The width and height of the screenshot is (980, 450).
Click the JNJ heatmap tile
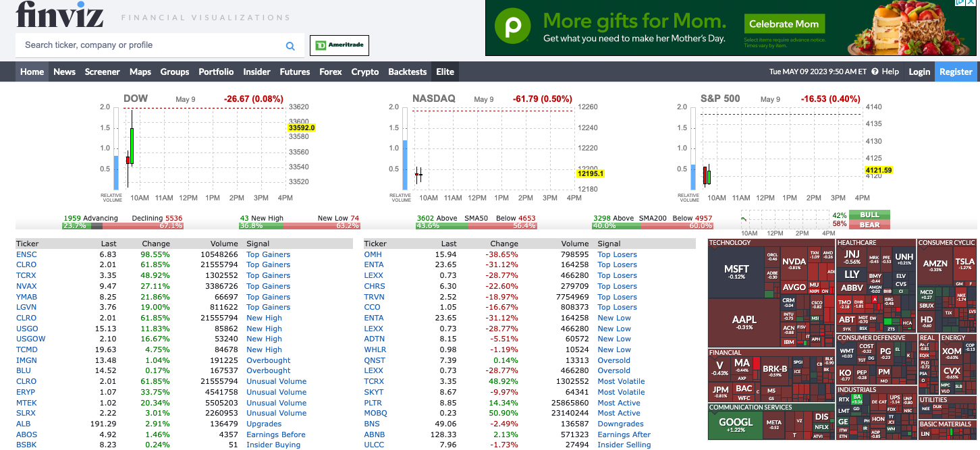point(852,256)
